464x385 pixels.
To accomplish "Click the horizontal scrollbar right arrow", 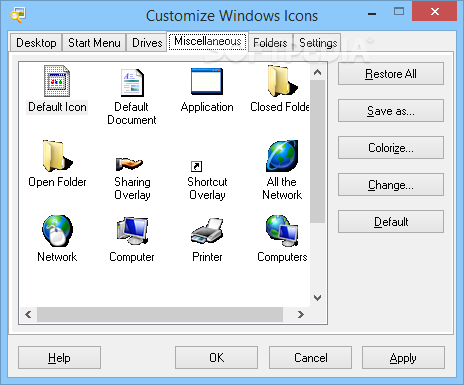I will coord(301,314).
